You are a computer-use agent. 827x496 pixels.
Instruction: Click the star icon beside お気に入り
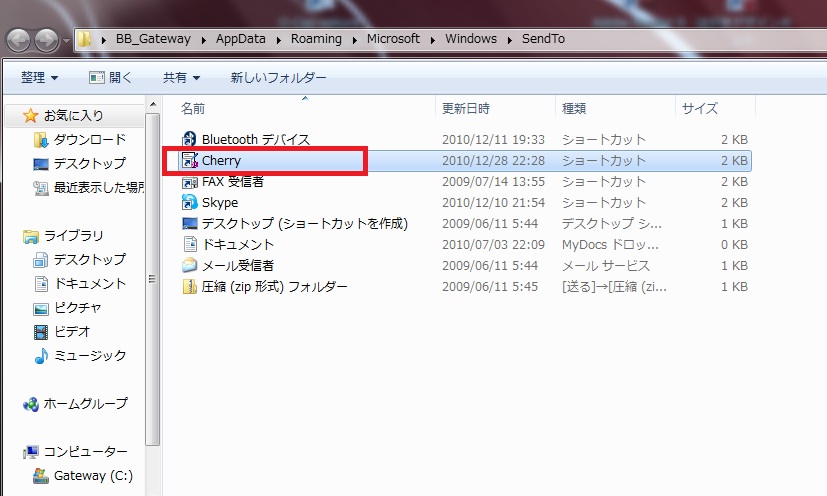point(31,115)
